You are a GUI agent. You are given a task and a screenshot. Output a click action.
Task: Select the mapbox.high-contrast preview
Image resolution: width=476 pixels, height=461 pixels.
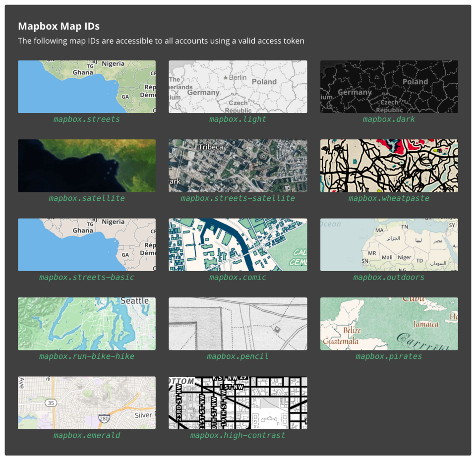tap(238, 403)
